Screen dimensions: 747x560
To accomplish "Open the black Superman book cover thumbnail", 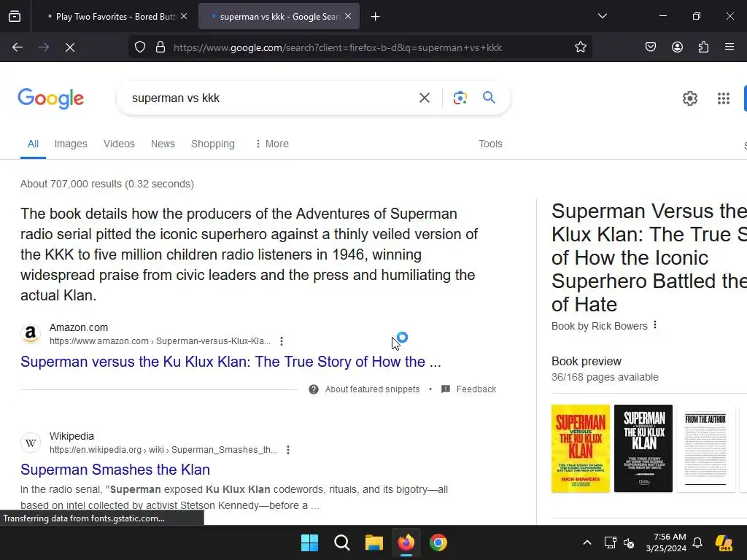I will click(643, 448).
